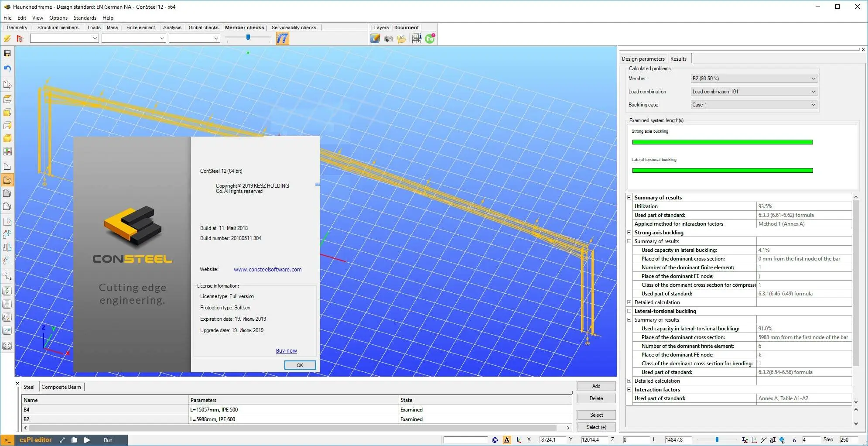Collapse the Lateral-torsional buckling section
Viewport: 868px width, 446px height.
pyautogui.click(x=629, y=311)
